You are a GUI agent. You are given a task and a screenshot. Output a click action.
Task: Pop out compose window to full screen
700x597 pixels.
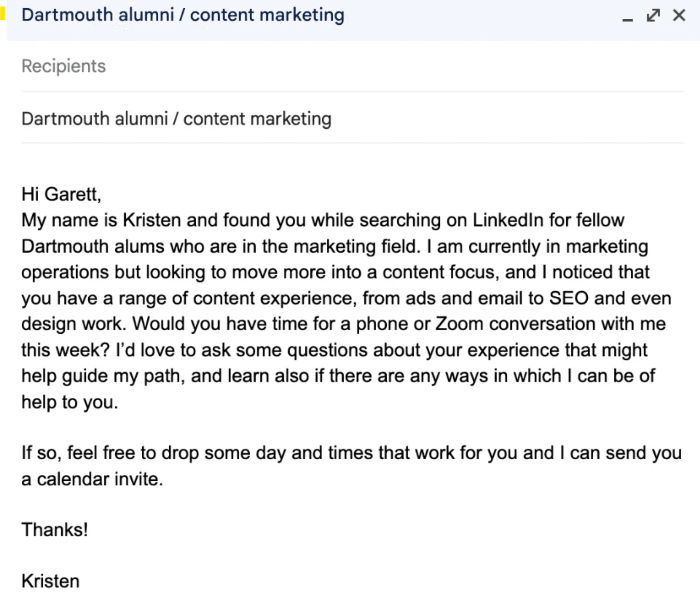[x=653, y=15]
